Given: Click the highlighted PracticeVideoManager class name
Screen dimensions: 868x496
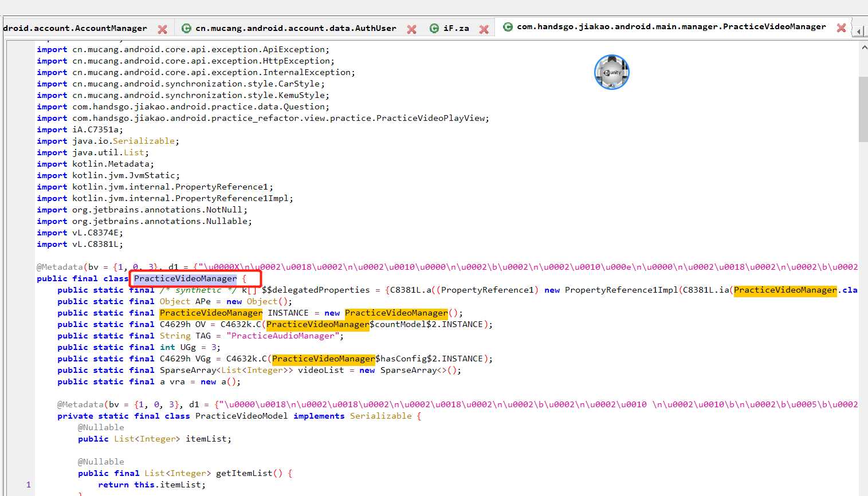Looking at the screenshot, I should point(185,278).
